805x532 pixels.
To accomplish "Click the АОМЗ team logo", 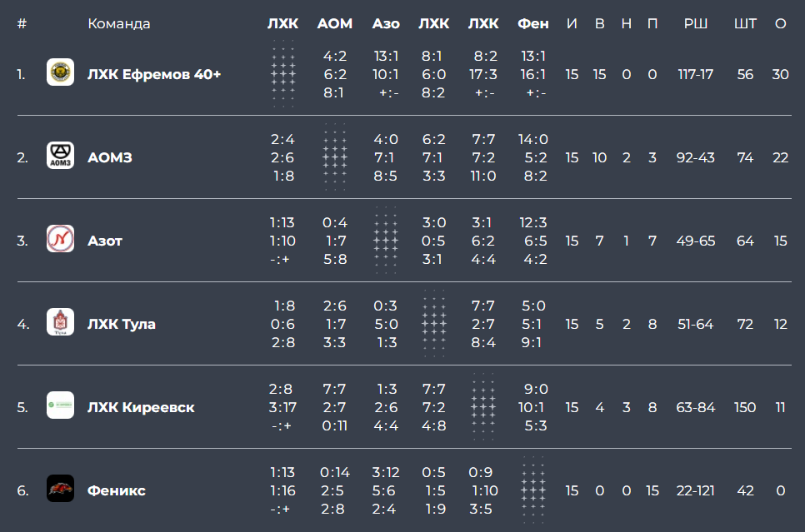I will (x=60, y=155).
